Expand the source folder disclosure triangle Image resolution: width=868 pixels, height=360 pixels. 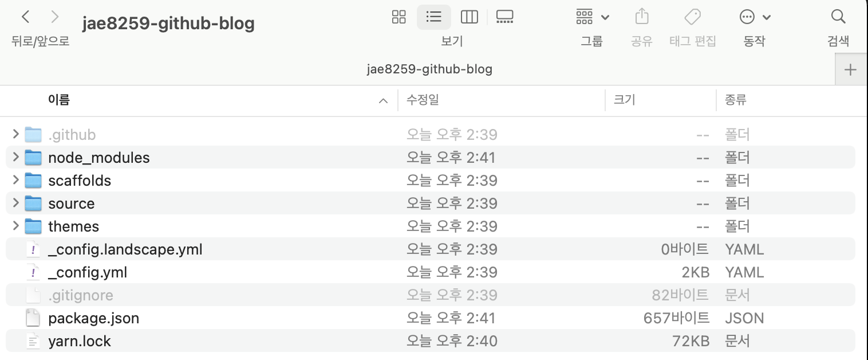click(16, 203)
